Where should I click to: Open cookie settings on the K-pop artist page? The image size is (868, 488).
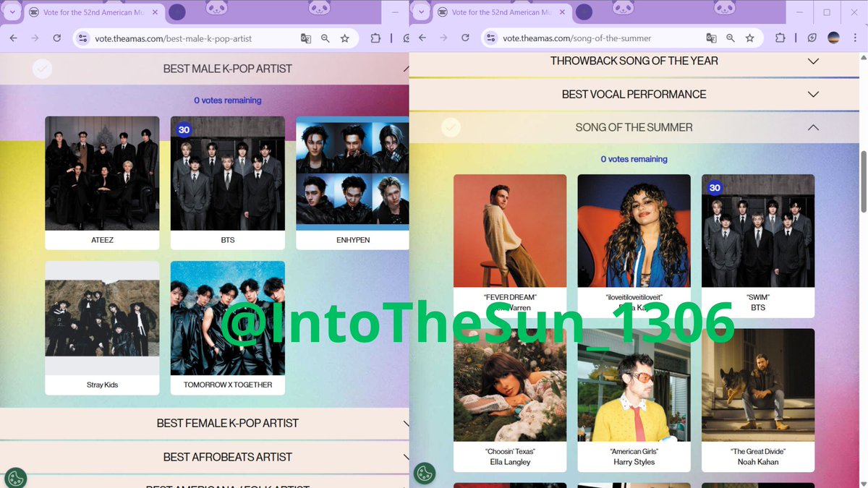[15, 478]
